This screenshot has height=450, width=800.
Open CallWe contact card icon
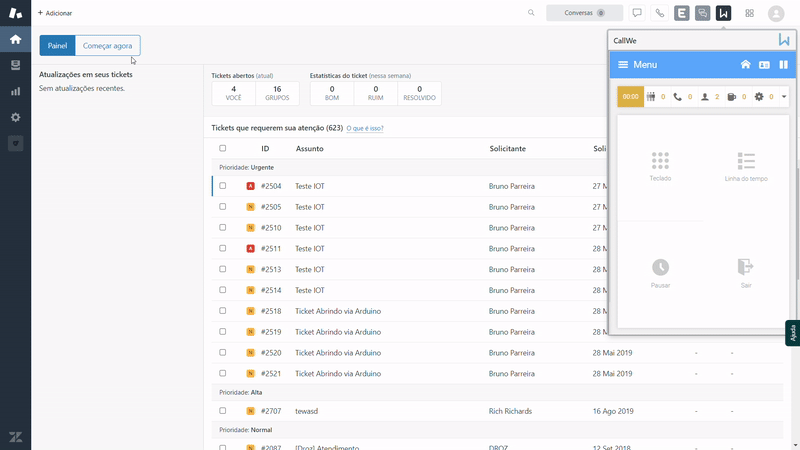click(x=764, y=65)
